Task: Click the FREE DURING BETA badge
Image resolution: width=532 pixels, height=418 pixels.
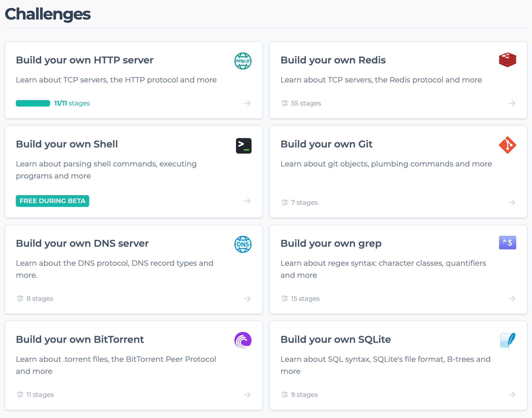Action: click(x=52, y=201)
